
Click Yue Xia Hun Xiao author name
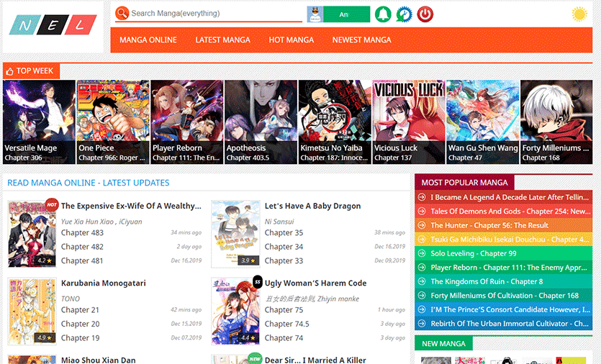[87, 222]
